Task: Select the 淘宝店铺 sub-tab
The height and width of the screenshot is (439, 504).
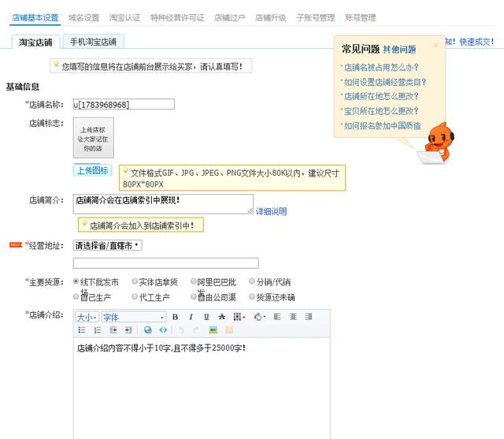Action: [35, 42]
